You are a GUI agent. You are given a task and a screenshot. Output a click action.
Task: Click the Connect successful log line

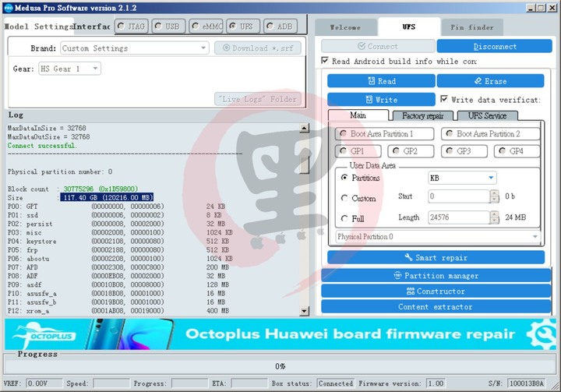click(41, 146)
